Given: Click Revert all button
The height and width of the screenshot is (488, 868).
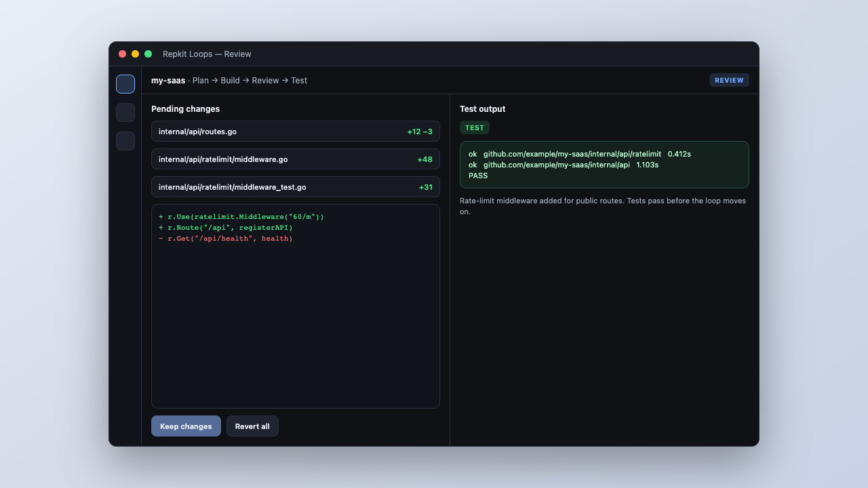Looking at the screenshot, I should 252,426.
